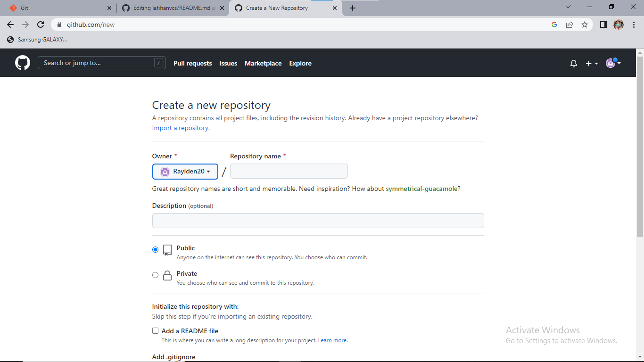Screen dimensions: 644x362
Task: Open the Chrome profile picture
Action: tap(619, 25)
